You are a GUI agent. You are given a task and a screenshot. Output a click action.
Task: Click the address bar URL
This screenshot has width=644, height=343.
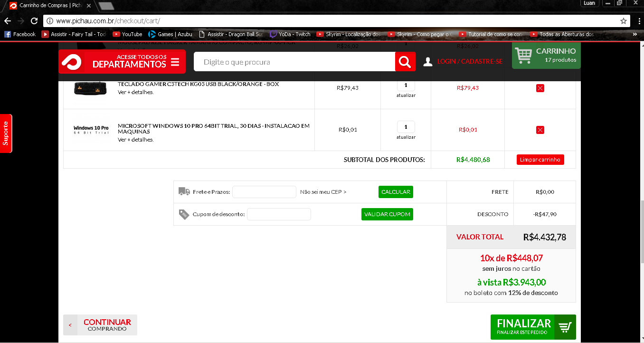[108, 21]
